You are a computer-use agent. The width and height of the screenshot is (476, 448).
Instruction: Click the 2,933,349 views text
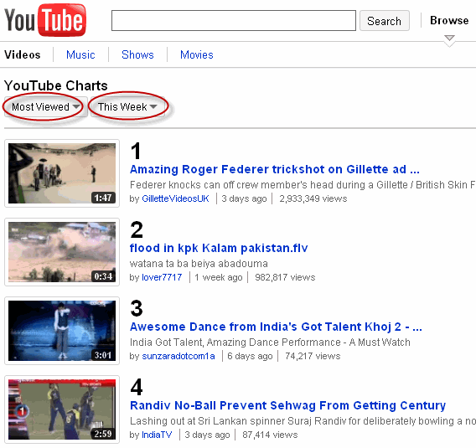pyautogui.click(x=313, y=198)
